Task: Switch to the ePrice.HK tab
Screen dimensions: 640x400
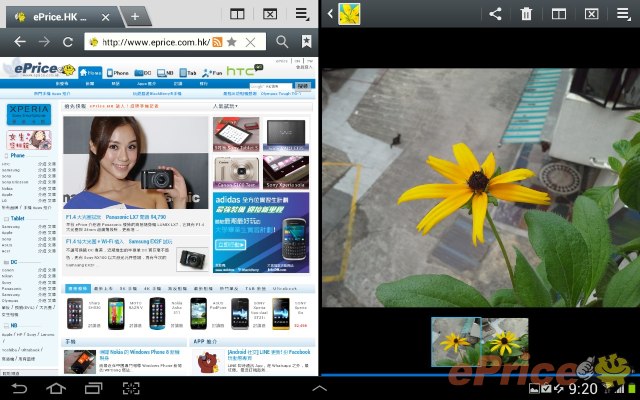Action: click(x=60, y=14)
